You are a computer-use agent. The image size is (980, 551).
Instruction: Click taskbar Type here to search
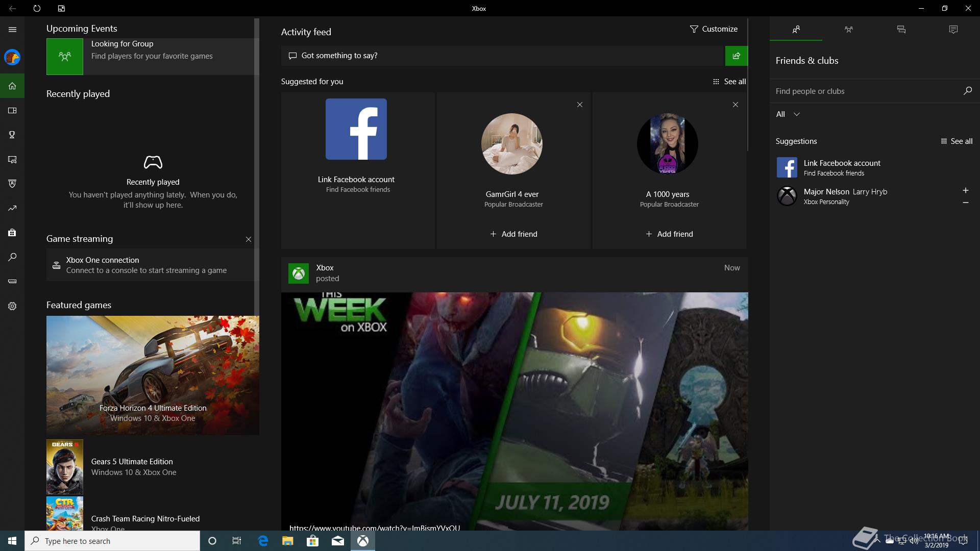click(112, 541)
